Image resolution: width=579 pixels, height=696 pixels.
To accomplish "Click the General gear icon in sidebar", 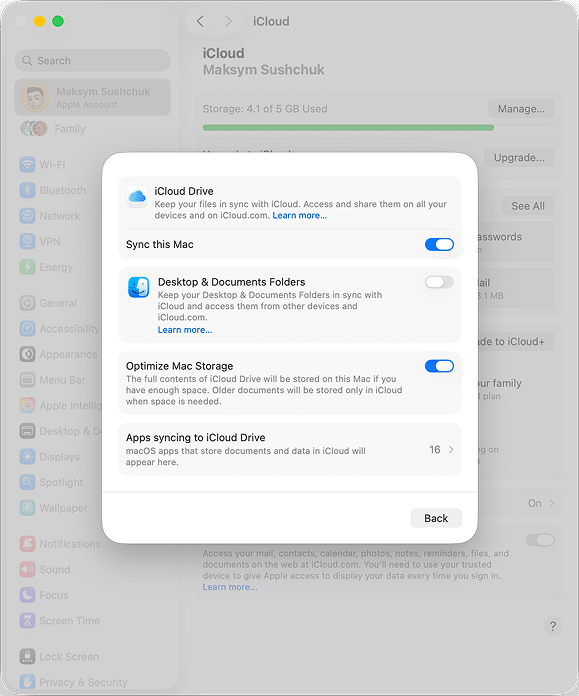I will (x=28, y=303).
